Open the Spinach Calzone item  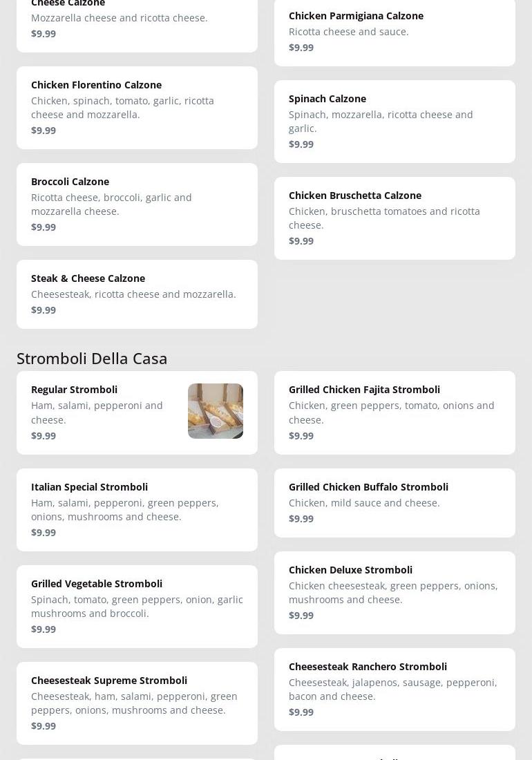(x=395, y=121)
